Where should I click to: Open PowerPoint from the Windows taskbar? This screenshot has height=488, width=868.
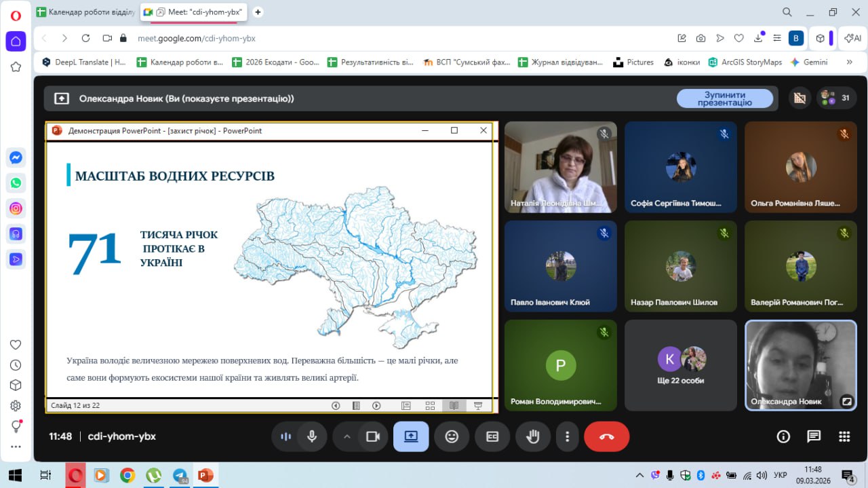pos(205,475)
